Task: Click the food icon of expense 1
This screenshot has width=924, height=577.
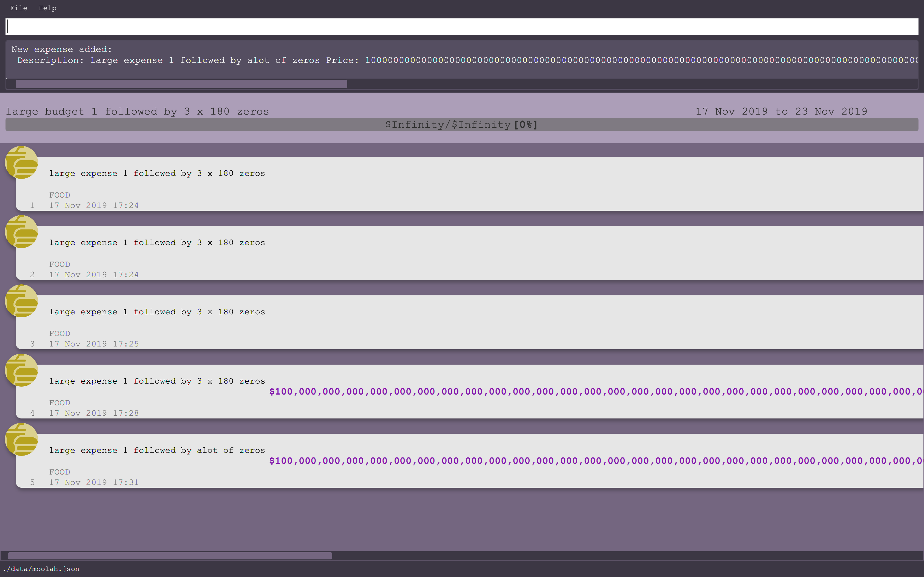Action: [21, 162]
